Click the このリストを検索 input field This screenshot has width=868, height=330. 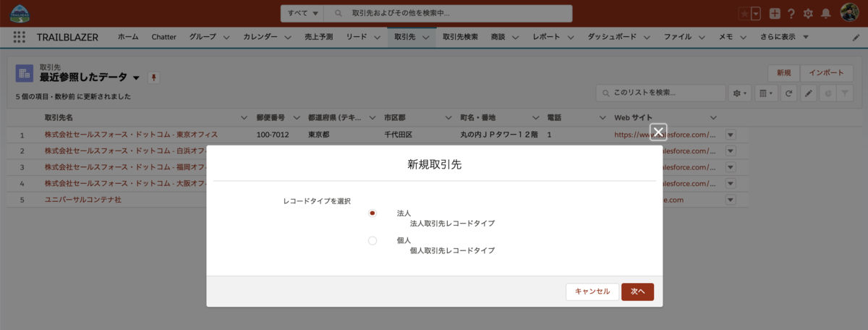coord(660,93)
